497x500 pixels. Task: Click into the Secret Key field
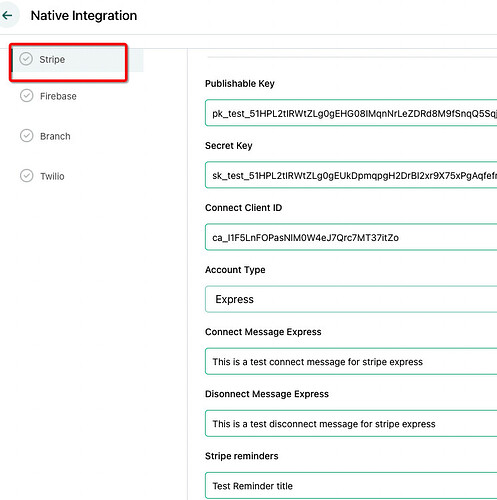pyautogui.click(x=351, y=175)
